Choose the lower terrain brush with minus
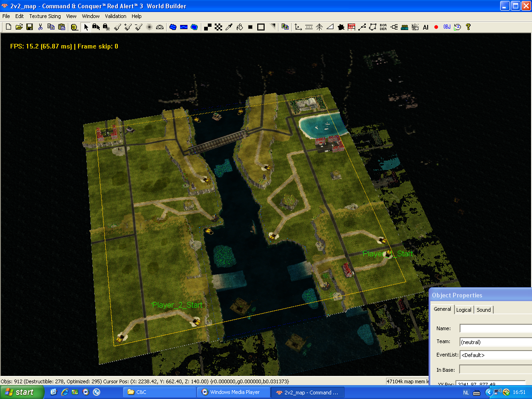The width and height of the screenshot is (532, 399). (x=139, y=27)
